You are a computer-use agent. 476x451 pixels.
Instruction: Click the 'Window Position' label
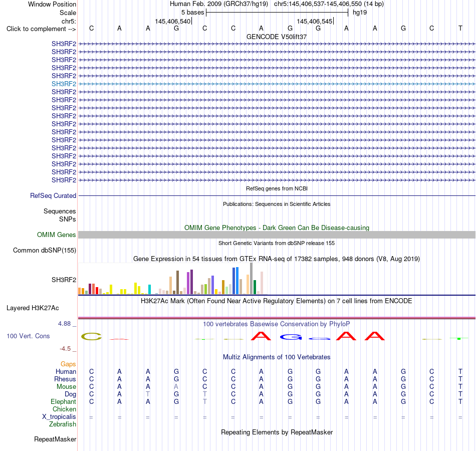(52, 4)
